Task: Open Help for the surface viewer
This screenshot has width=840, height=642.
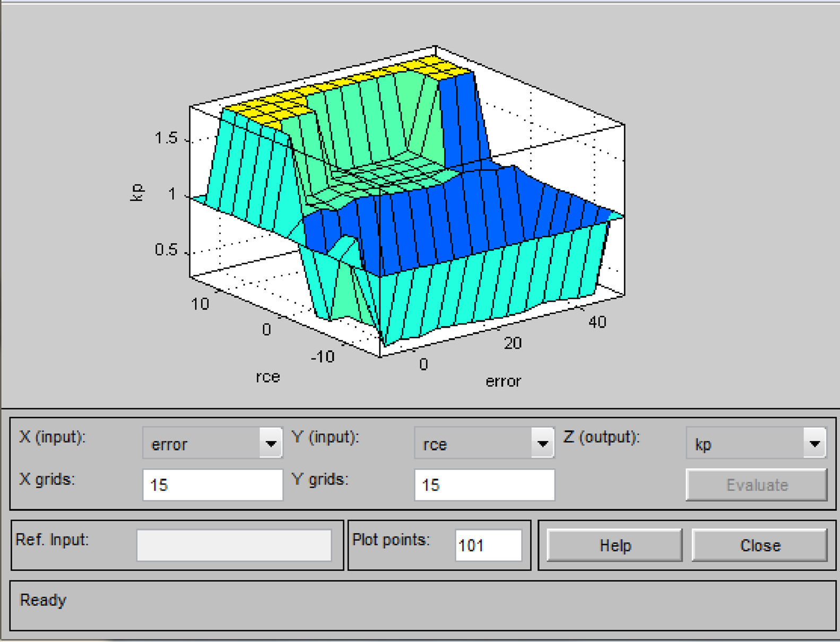Action: [614, 545]
